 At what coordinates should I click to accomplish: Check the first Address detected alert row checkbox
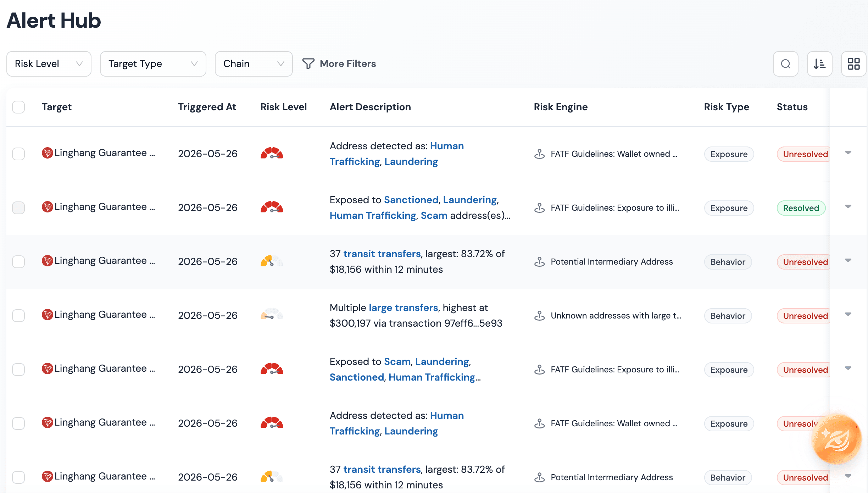pyautogui.click(x=18, y=154)
